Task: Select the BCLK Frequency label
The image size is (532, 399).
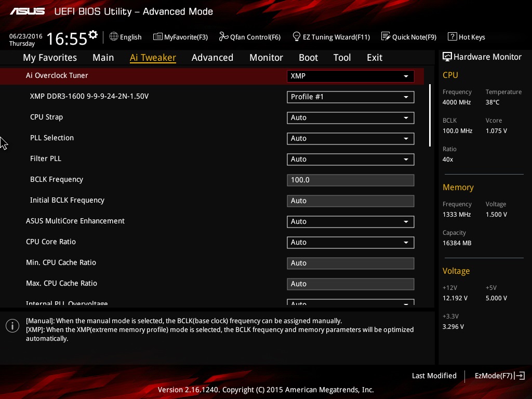Action: [57, 179]
